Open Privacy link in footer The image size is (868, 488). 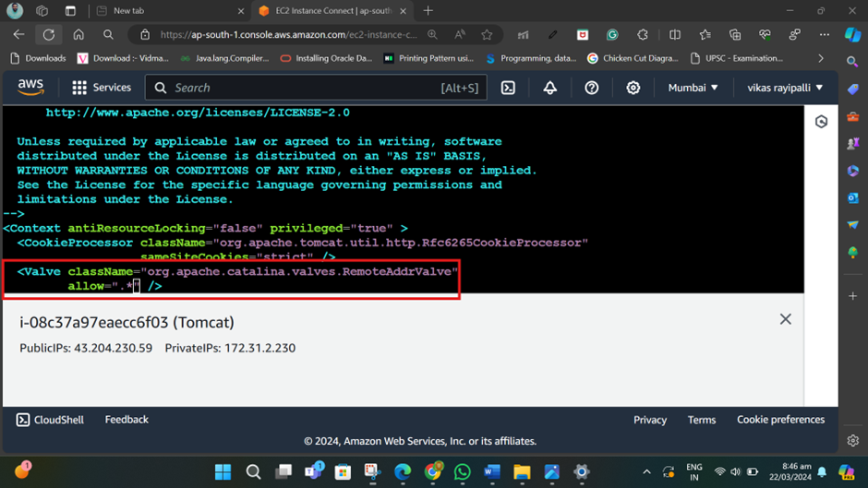click(x=650, y=420)
